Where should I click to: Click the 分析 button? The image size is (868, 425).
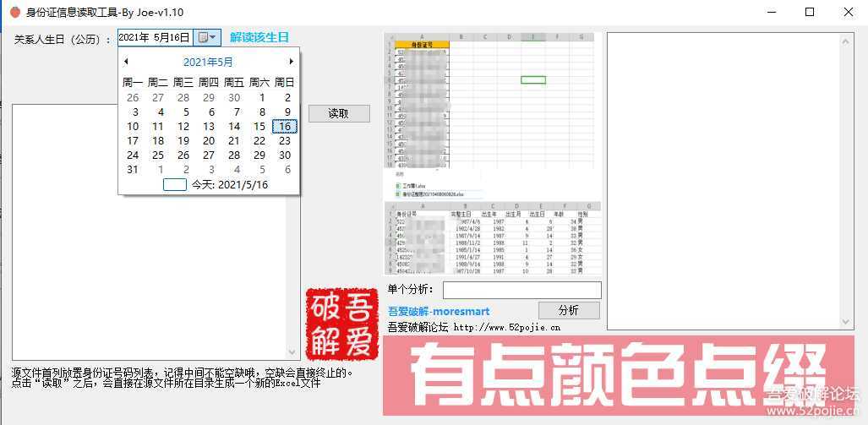(569, 310)
